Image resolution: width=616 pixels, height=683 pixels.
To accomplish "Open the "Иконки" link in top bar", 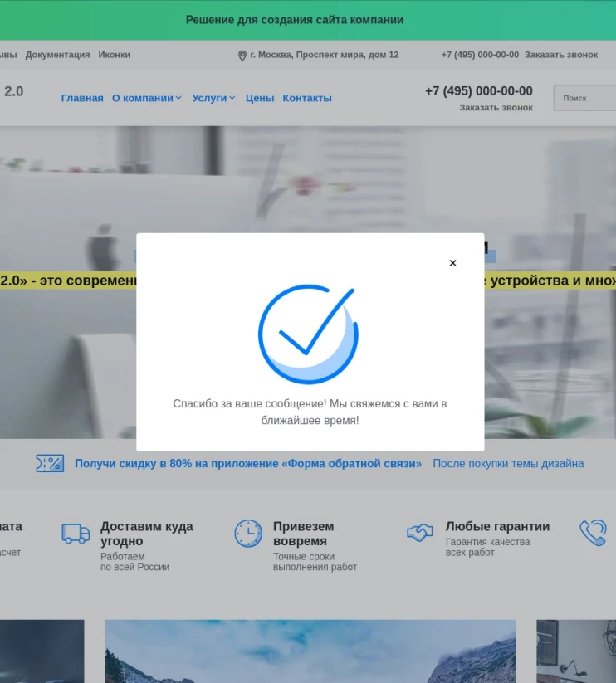I will [115, 55].
